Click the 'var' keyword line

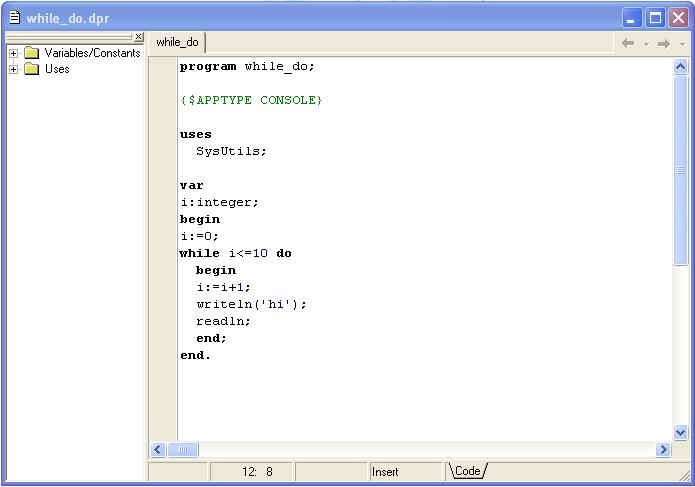point(191,185)
